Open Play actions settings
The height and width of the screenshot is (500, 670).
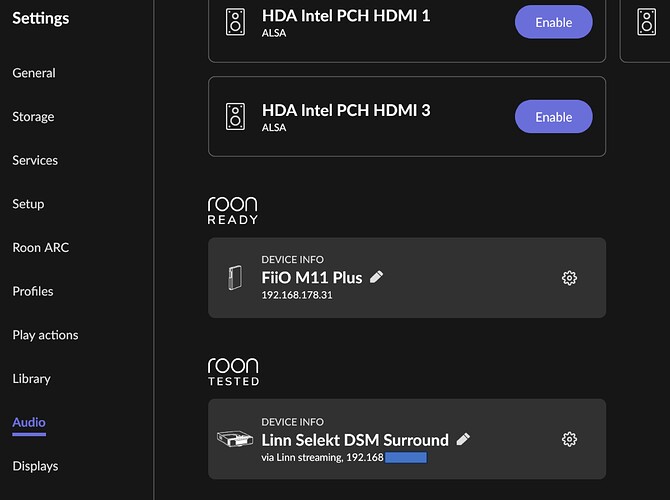pos(45,335)
